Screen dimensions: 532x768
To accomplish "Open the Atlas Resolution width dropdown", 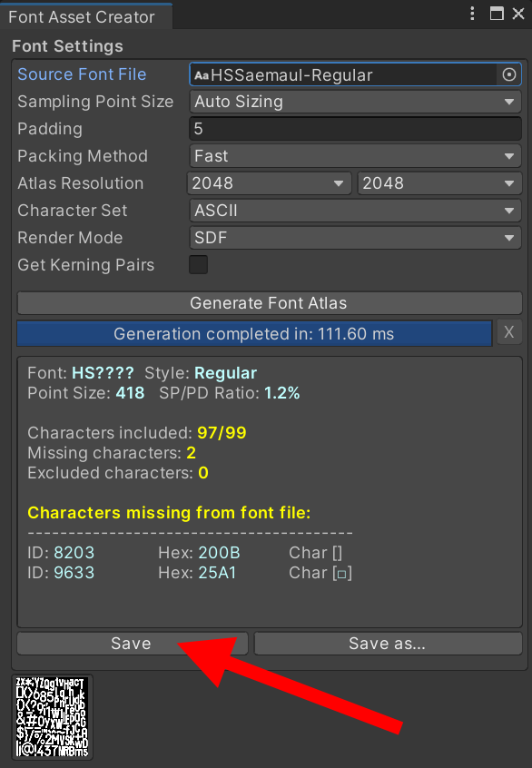I will [269, 183].
